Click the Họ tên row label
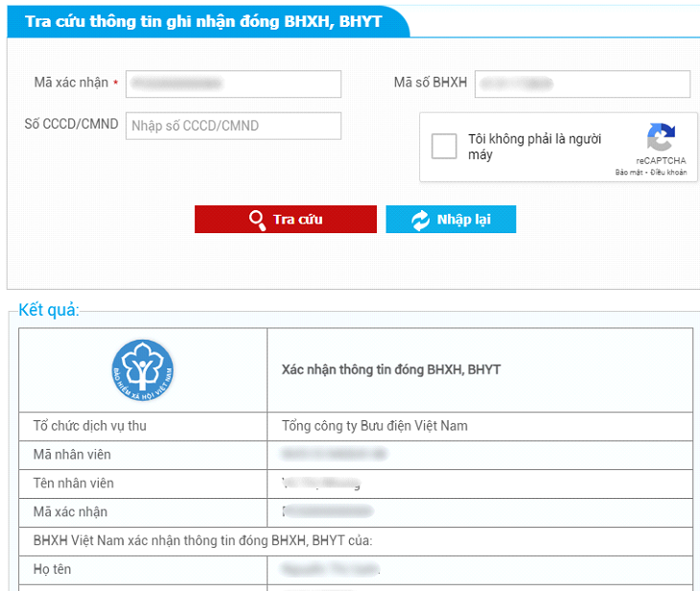 (x=52, y=569)
